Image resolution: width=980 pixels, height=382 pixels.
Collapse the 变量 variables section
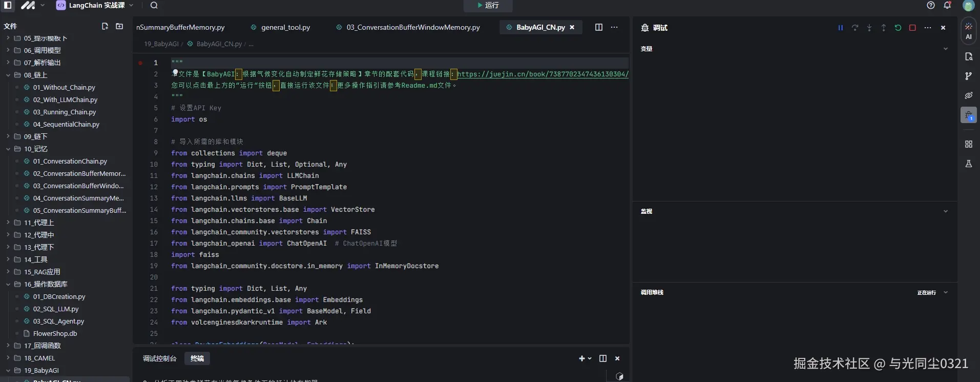pos(945,49)
